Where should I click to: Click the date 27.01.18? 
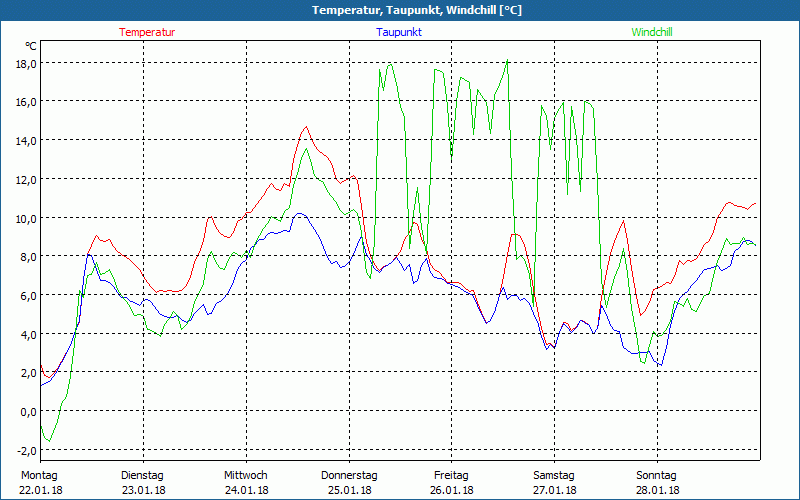pos(555,490)
